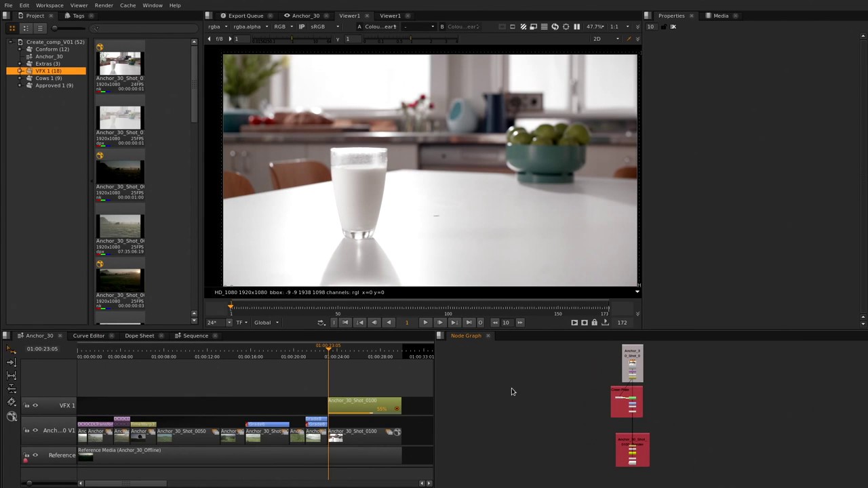This screenshot has width=868, height=488.
Task: Open the Workspace menu
Action: click(50, 5)
